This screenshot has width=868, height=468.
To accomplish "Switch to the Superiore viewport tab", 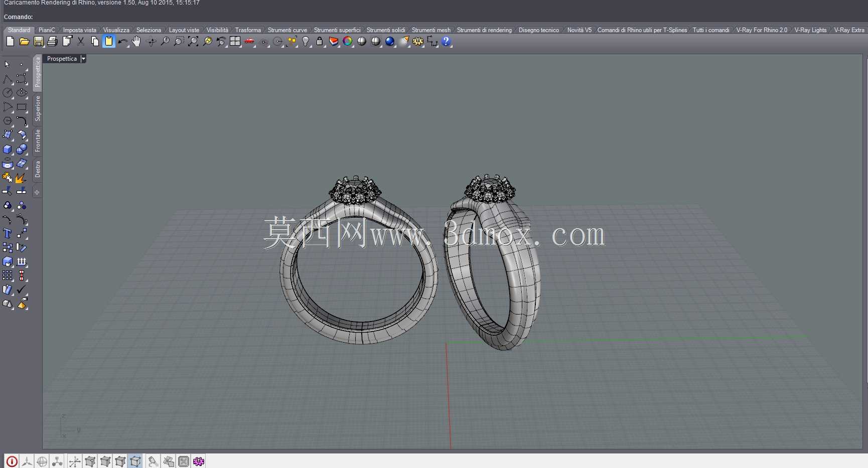I will pyautogui.click(x=37, y=109).
